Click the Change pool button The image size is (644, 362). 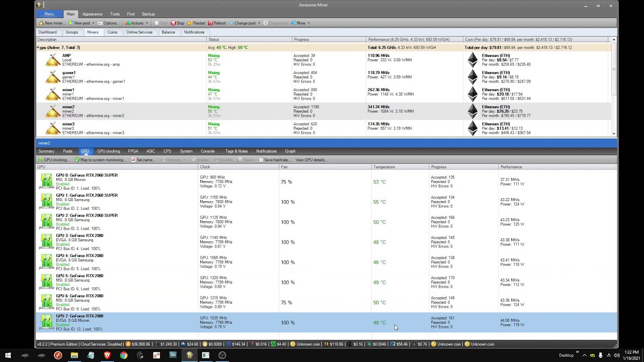click(242, 23)
